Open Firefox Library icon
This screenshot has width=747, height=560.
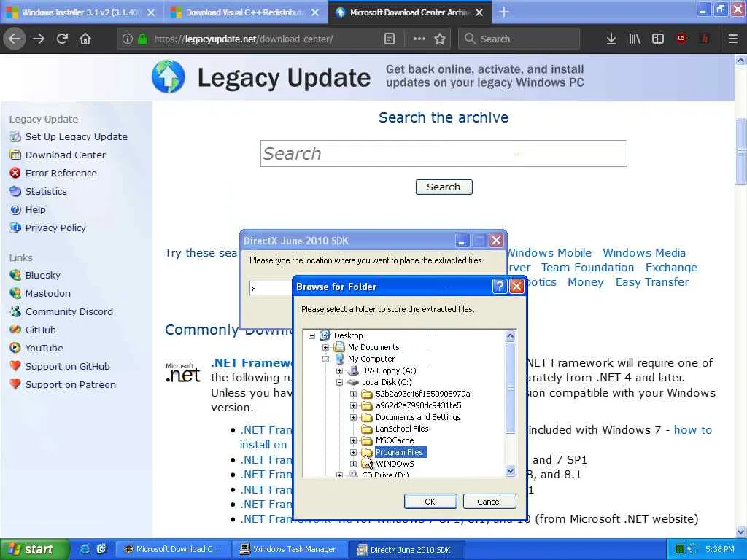click(x=635, y=39)
